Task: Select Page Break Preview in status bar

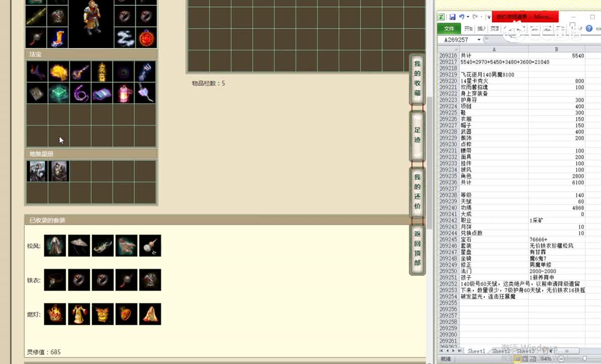Action: pos(533,359)
